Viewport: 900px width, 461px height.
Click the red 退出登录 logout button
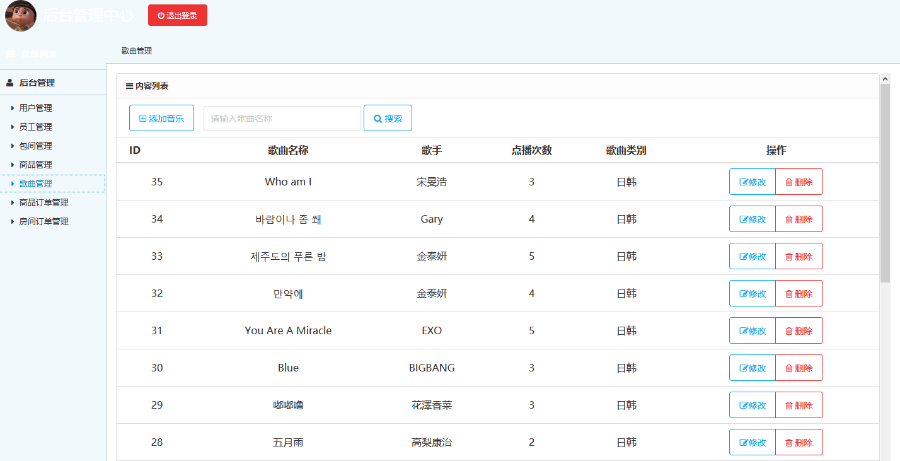(x=177, y=16)
